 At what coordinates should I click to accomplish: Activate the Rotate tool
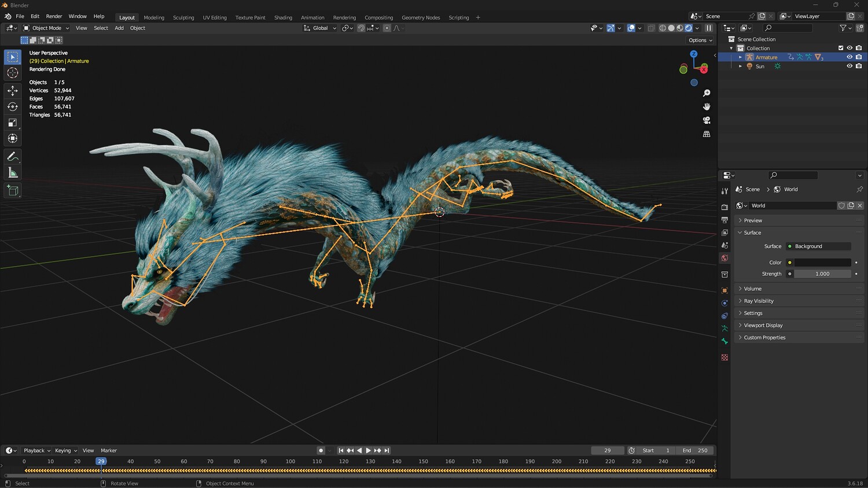coord(13,106)
